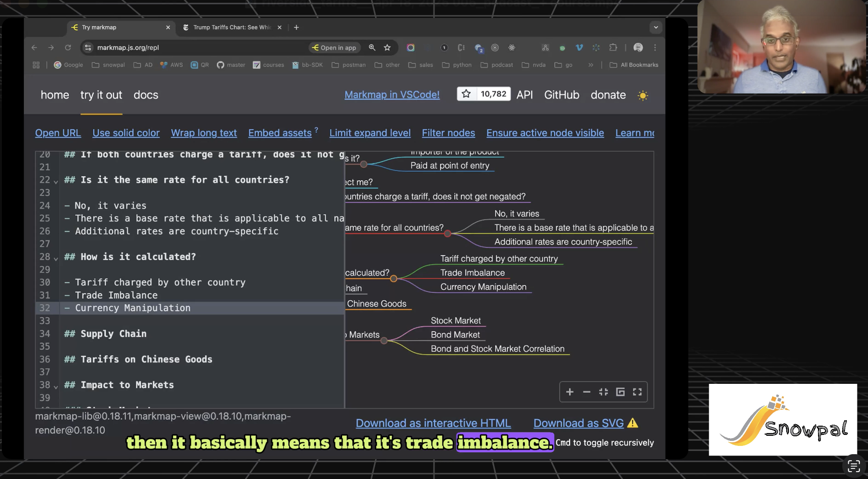Toggle Wrap long text option
This screenshot has width=868, height=479.
pyautogui.click(x=204, y=133)
